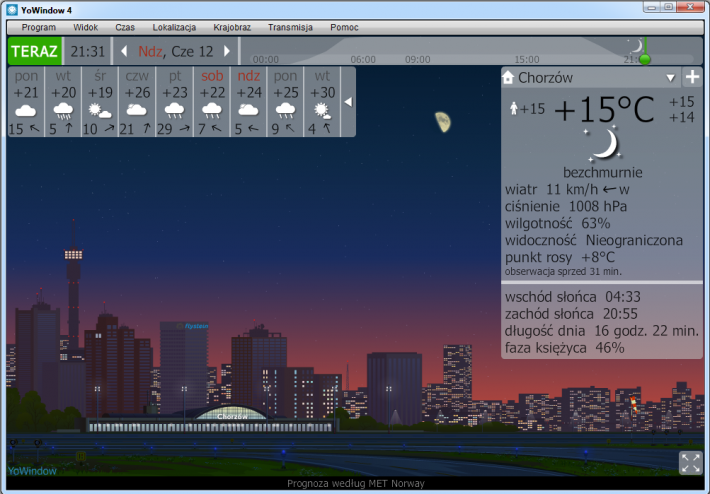Screen dimensions: 710x494
Task: Click the large +15°C temperature
Action: pos(604,110)
